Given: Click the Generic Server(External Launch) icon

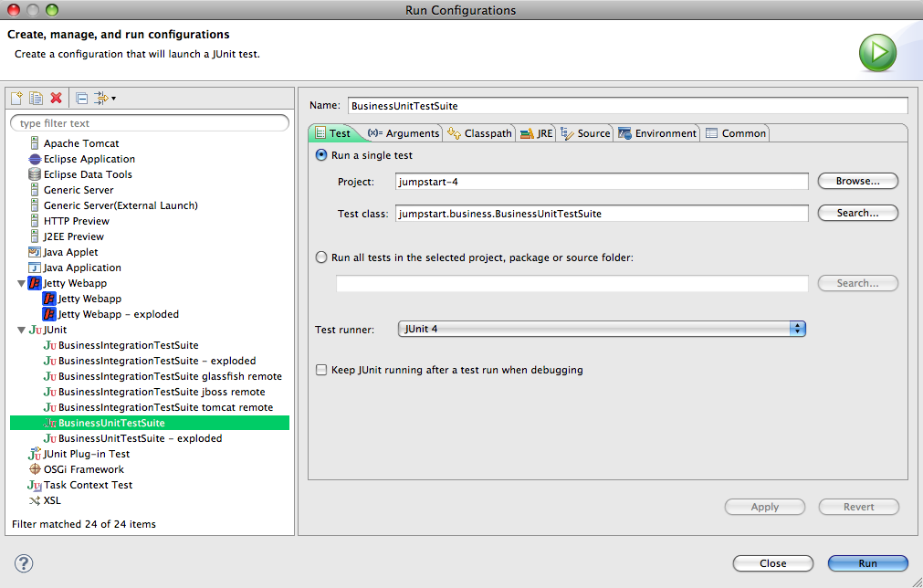Looking at the screenshot, I should click(35, 205).
